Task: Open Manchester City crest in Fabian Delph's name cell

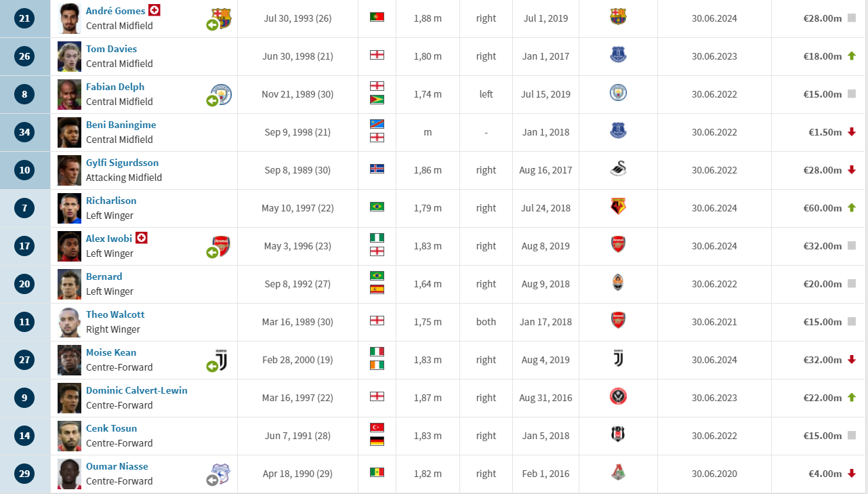Action: [222, 94]
